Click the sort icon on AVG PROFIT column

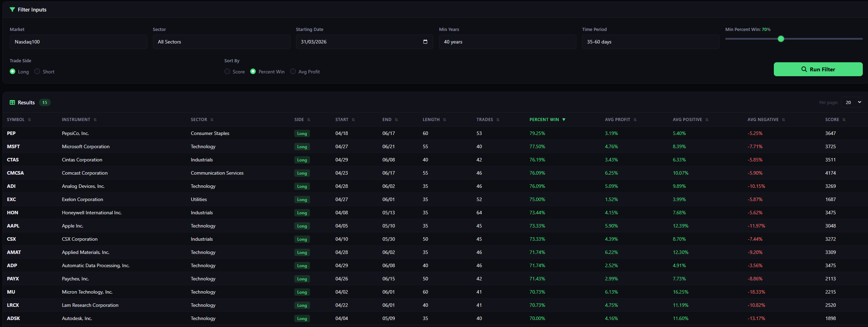pos(636,119)
